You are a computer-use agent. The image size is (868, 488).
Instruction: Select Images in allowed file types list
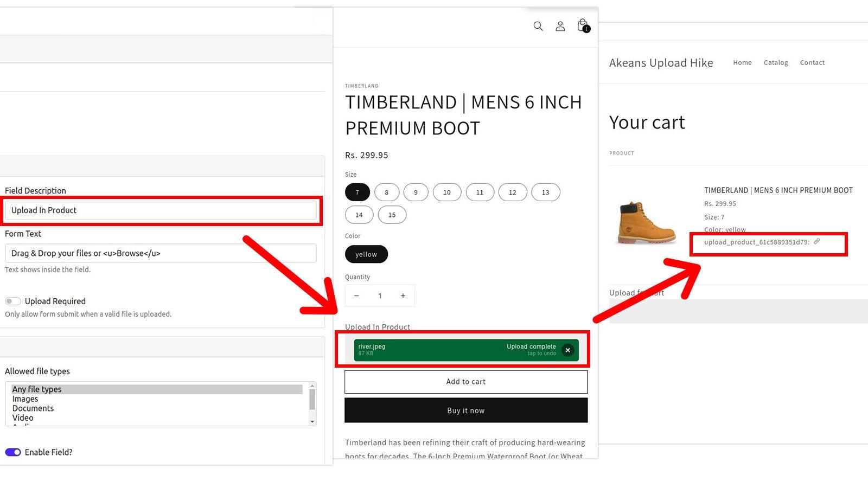pyautogui.click(x=25, y=399)
